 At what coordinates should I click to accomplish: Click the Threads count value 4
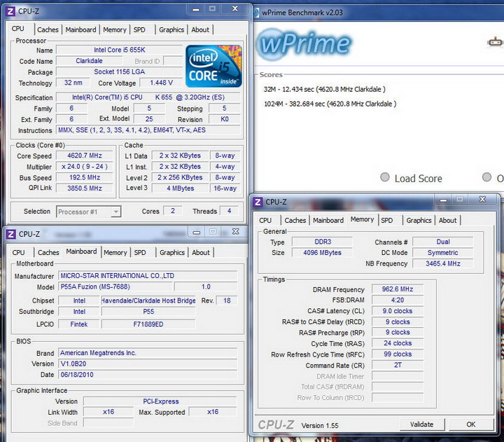[229, 211]
